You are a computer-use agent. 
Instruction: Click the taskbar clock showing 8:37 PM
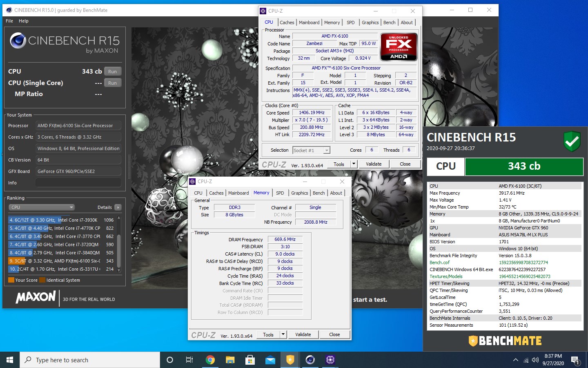tap(553, 360)
